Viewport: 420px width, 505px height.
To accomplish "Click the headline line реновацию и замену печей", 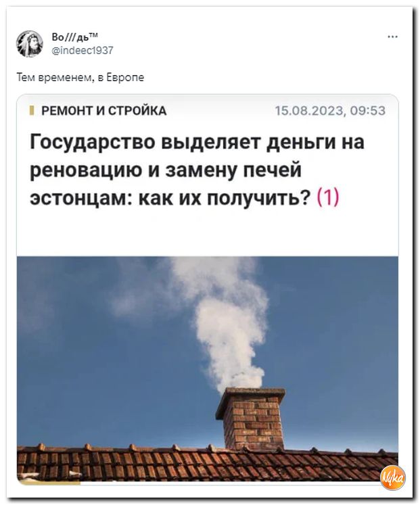I will tap(166, 170).
